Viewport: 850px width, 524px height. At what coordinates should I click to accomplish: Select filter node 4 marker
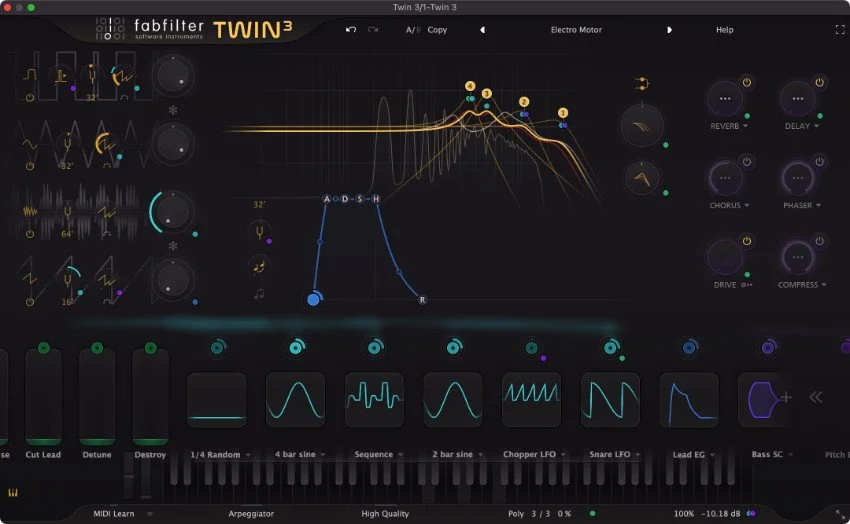tap(470, 86)
